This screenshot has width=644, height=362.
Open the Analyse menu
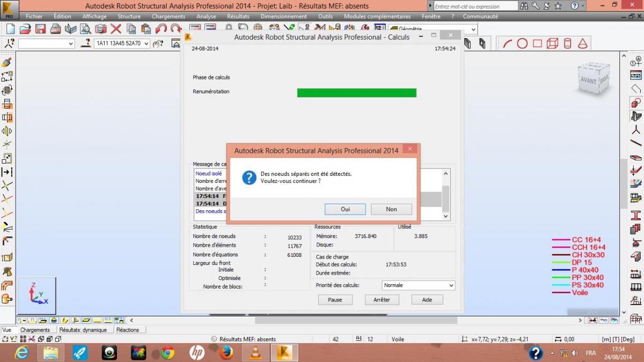(x=206, y=17)
